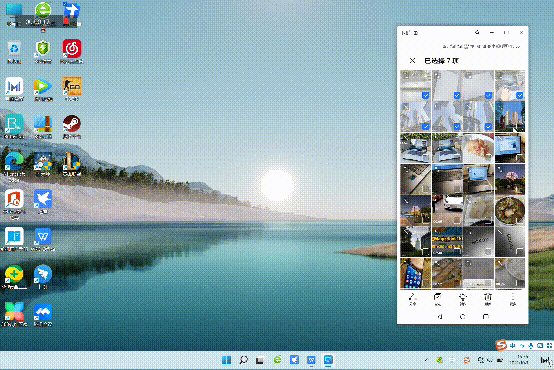Open the blue bird desktop icon

(43, 201)
